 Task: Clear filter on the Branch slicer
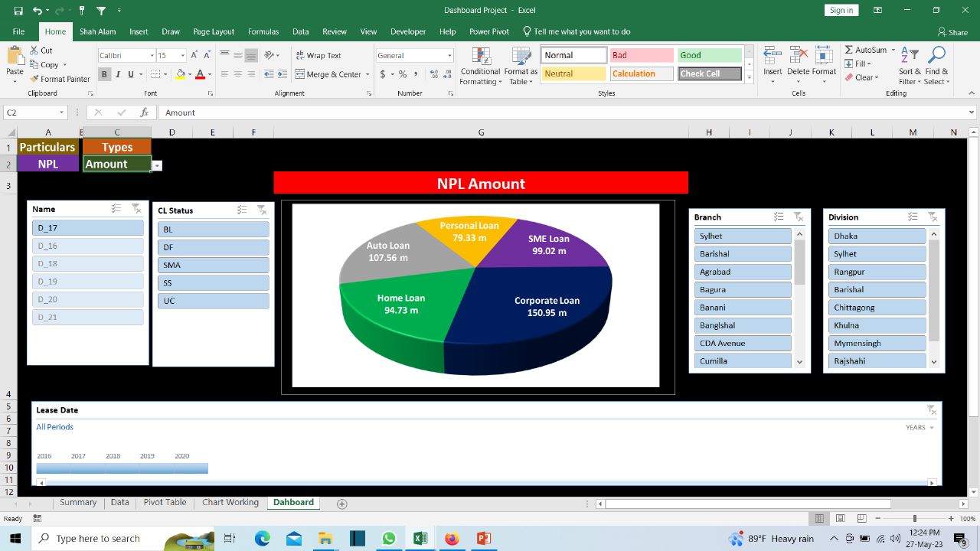(798, 217)
